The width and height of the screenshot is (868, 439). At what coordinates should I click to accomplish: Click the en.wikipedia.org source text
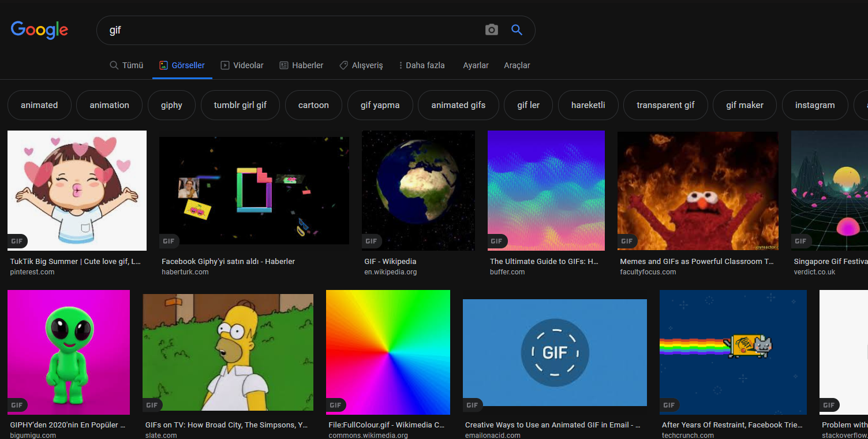tap(390, 272)
